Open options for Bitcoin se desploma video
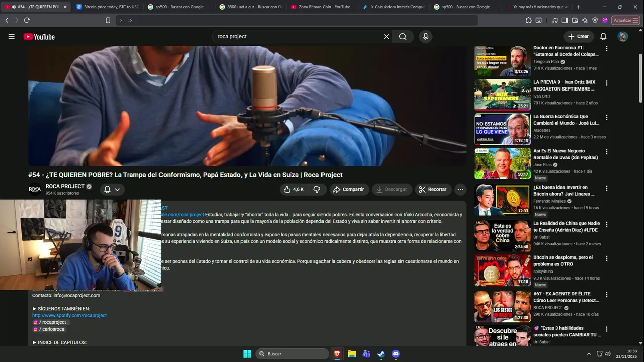This screenshot has width=644, height=362. 606,258
